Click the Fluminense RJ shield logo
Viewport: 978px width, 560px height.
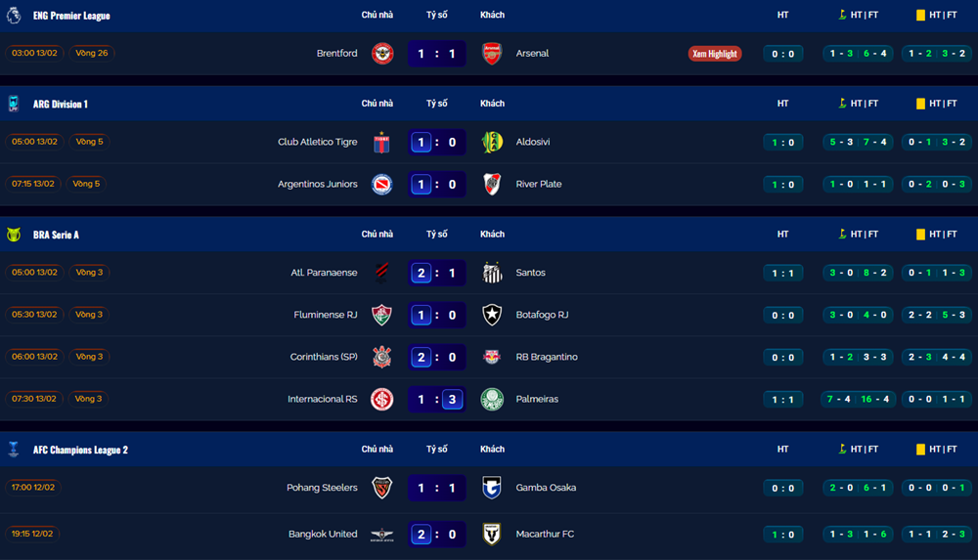pyautogui.click(x=382, y=315)
